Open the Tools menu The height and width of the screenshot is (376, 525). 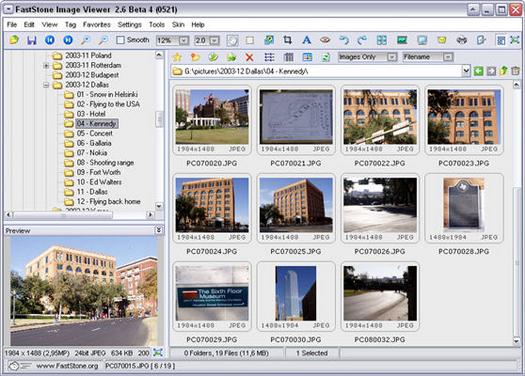point(157,25)
